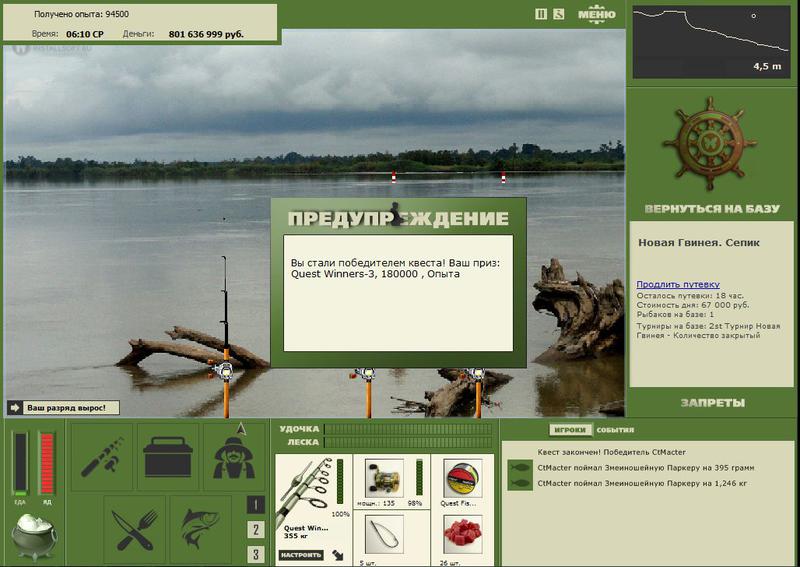Click the cooking pot groundbait icon
The image size is (800, 567).
coord(34,537)
